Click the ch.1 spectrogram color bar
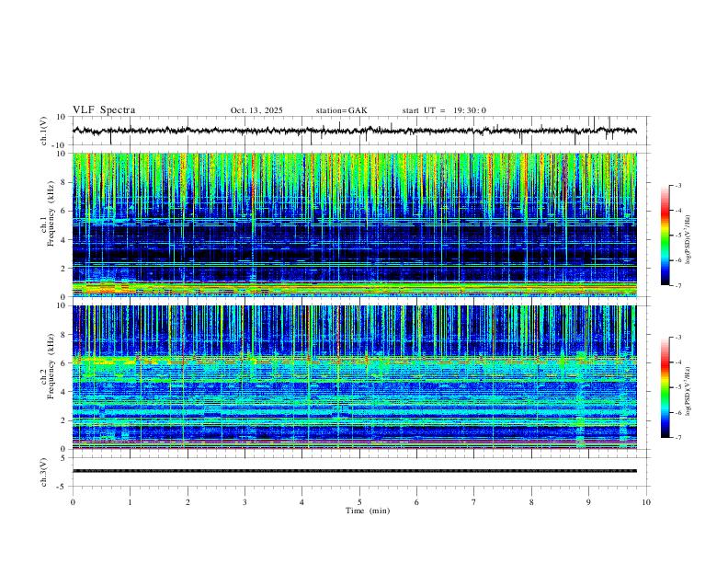Screen dimensions: 728x563 click(665, 236)
